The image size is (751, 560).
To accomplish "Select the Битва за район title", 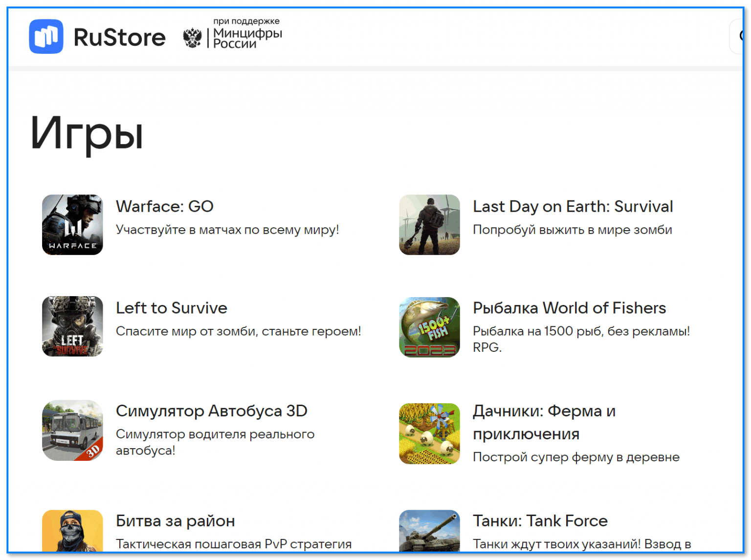I will click(175, 521).
